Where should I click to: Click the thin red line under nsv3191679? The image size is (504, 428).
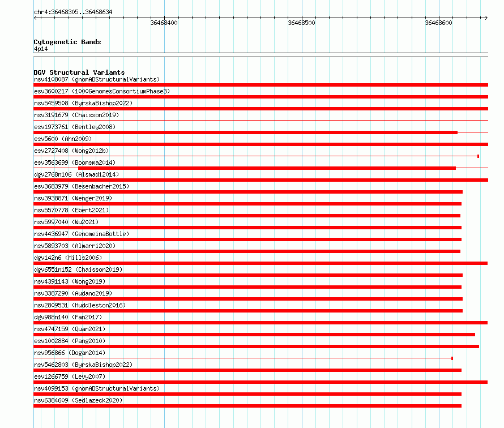click(x=260, y=121)
